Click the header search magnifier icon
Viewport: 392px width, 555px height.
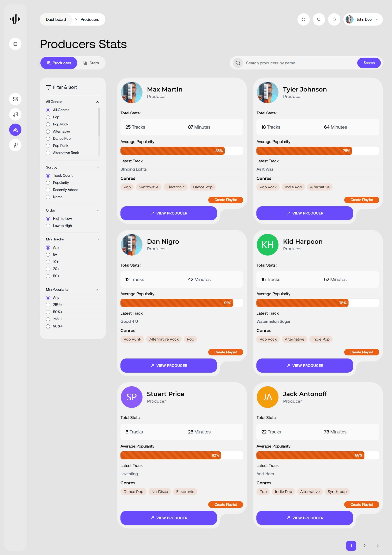tap(319, 19)
